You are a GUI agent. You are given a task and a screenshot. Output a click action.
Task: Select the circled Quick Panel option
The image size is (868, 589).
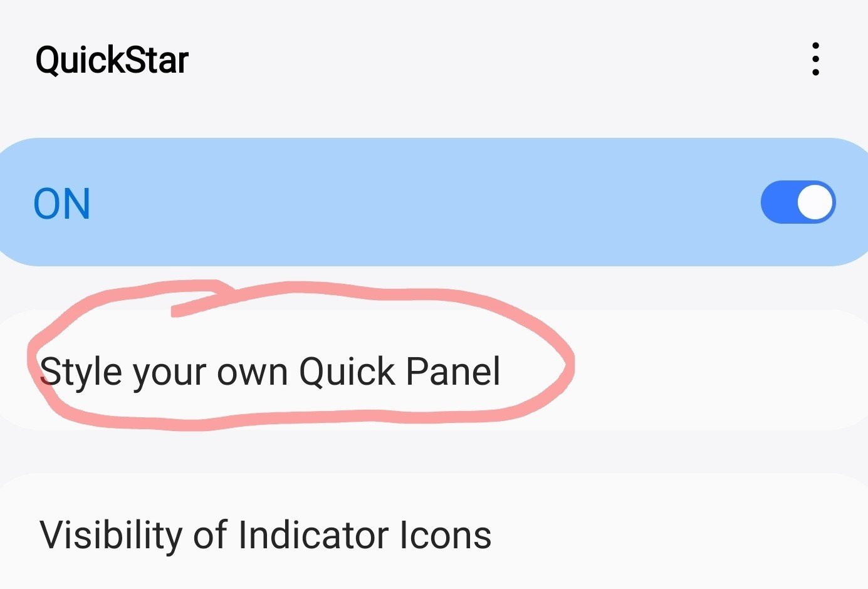269,372
